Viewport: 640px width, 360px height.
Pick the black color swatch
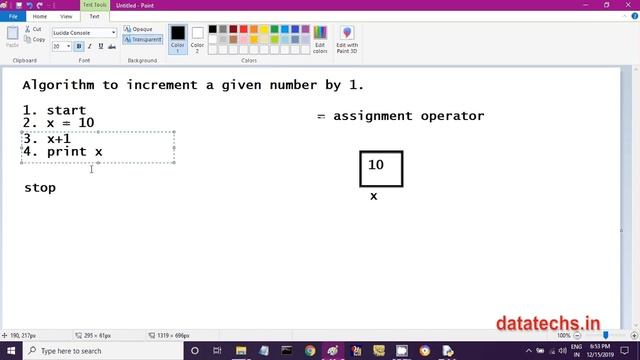click(213, 29)
